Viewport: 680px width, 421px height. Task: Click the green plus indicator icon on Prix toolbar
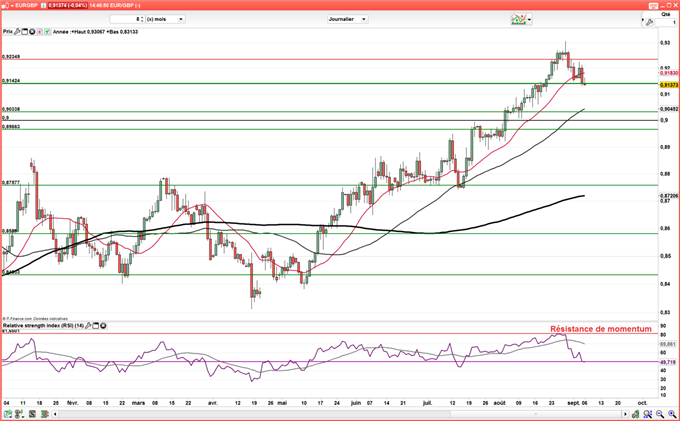[x=46, y=32]
